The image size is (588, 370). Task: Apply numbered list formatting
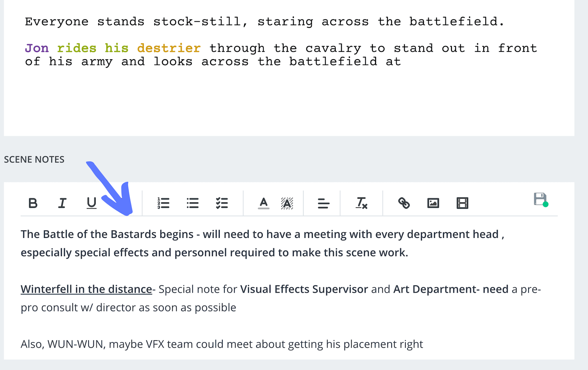(164, 203)
